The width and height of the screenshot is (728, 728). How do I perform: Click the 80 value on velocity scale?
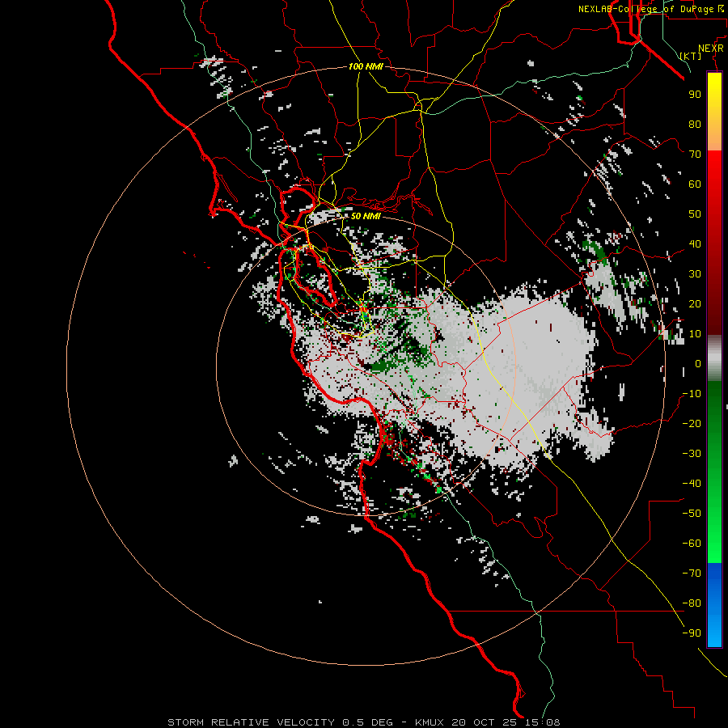[x=695, y=124]
